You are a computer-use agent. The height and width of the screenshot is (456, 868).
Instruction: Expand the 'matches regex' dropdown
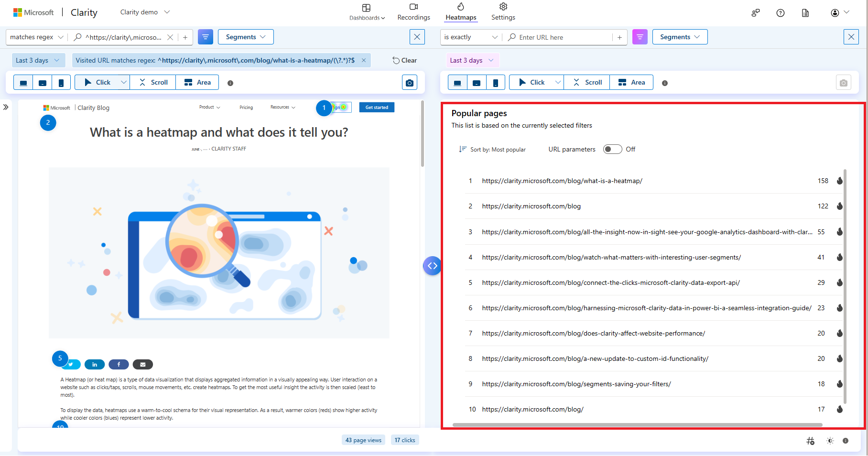click(36, 37)
